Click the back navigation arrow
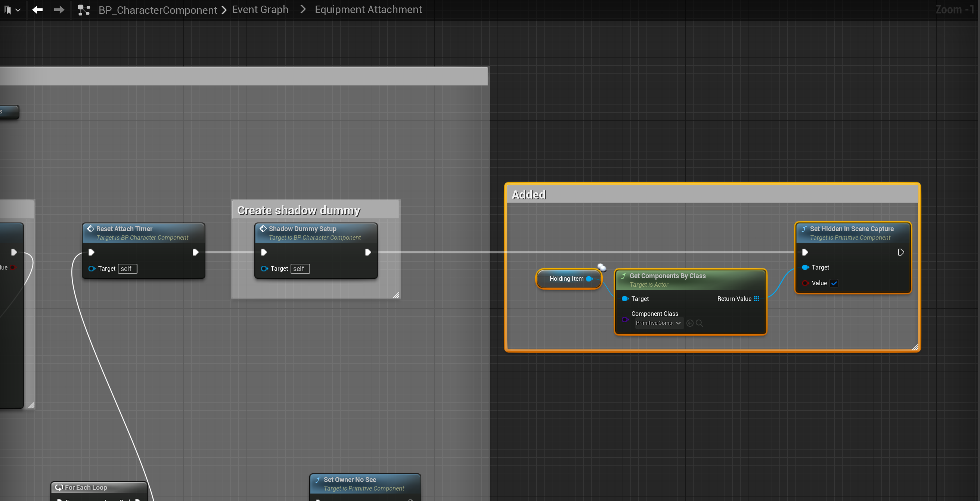This screenshot has width=980, height=501. [37, 10]
